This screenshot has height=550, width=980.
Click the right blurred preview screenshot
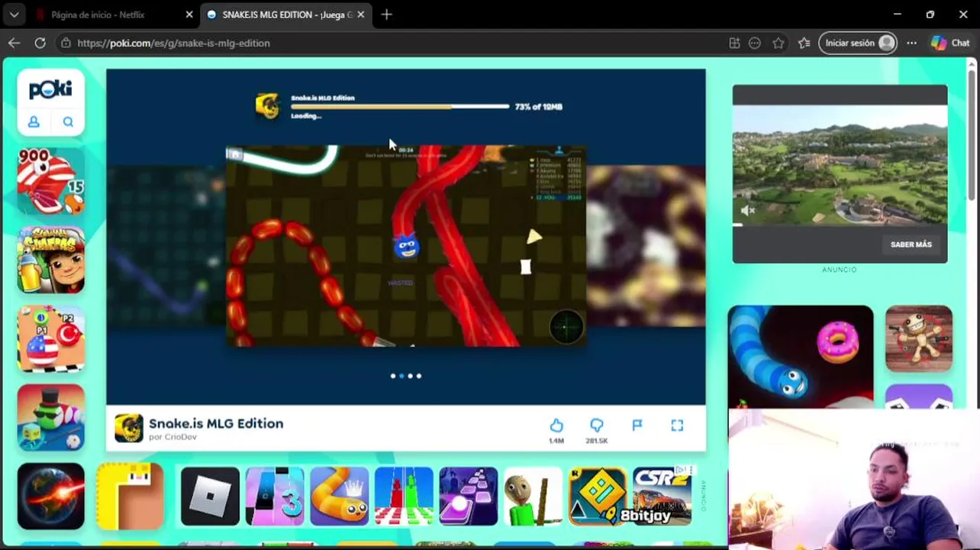[646, 246]
